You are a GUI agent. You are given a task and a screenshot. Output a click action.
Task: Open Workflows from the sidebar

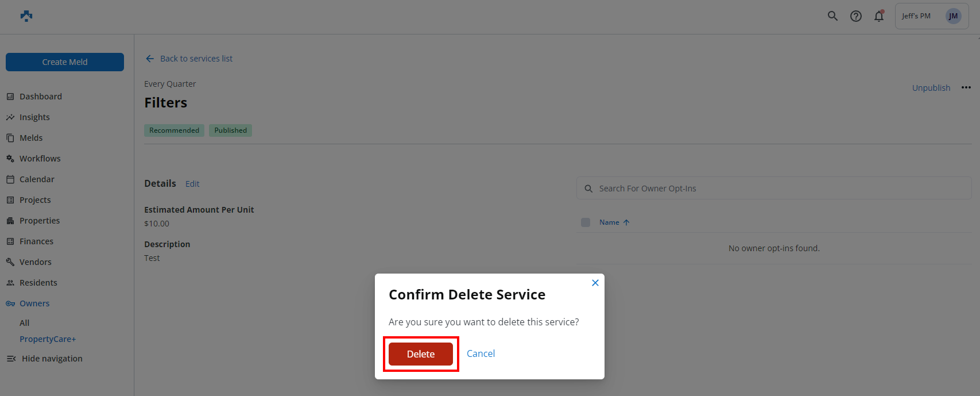click(x=40, y=159)
